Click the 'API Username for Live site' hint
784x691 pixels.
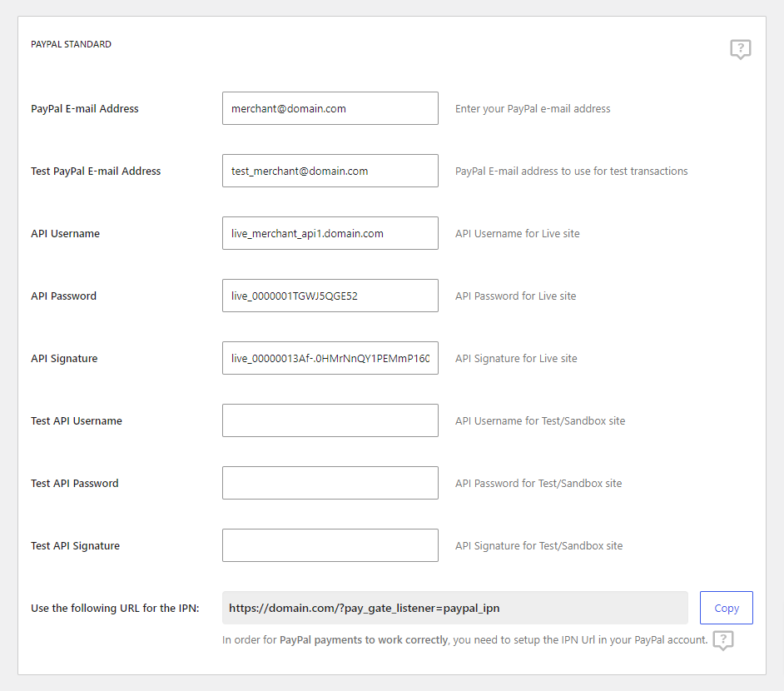tap(517, 233)
